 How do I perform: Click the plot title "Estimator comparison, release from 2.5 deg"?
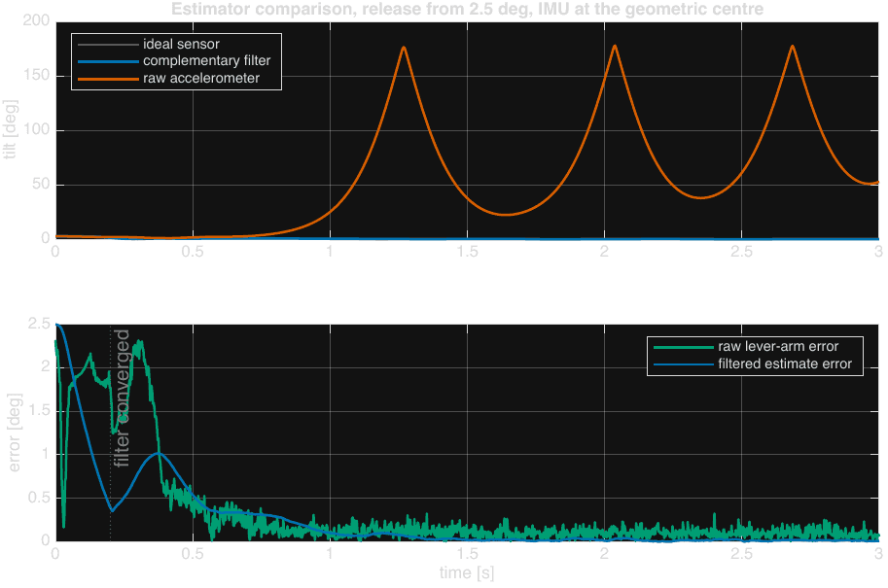pos(467,9)
